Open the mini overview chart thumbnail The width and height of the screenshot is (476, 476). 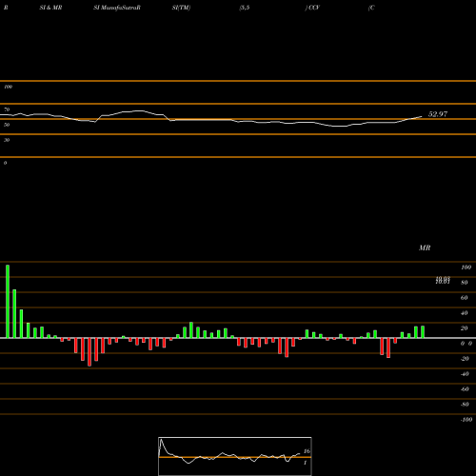(x=235, y=456)
